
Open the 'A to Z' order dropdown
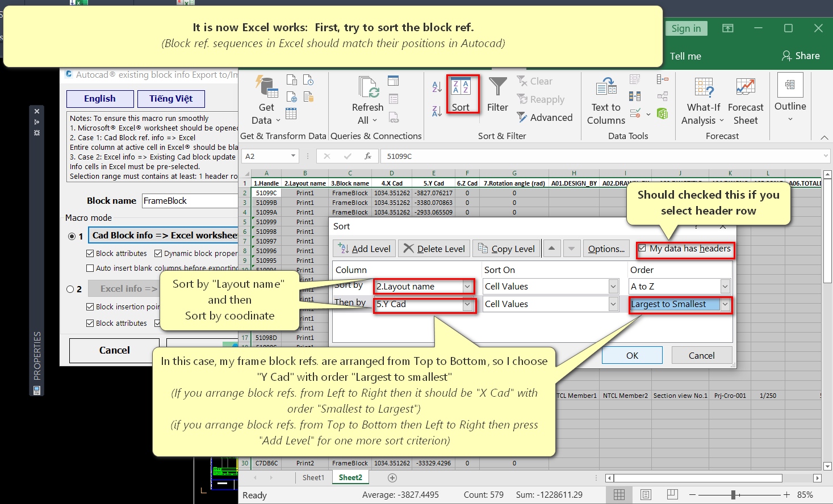(725, 287)
